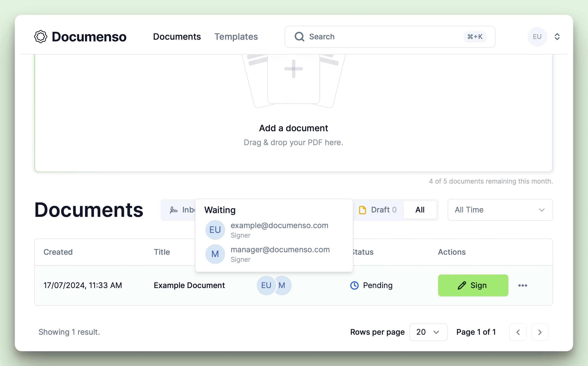Click the yellow Draft document icon

pyautogui.click(x=362, y=210)
